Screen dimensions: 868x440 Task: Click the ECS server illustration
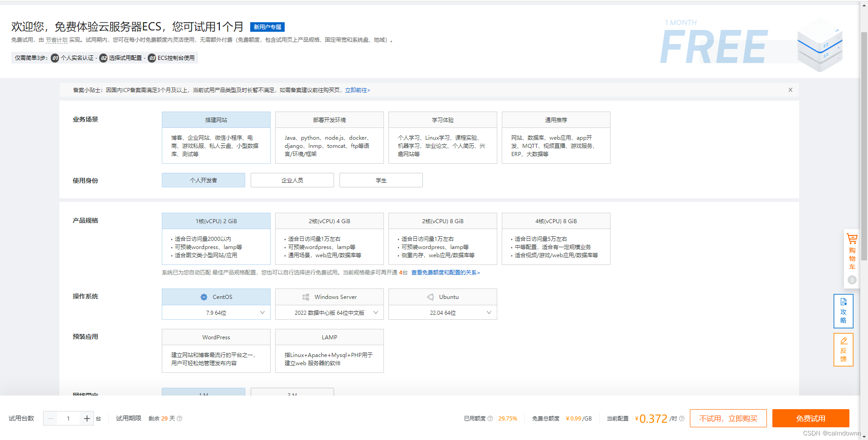pyautogui.click(x=820, y=44)
